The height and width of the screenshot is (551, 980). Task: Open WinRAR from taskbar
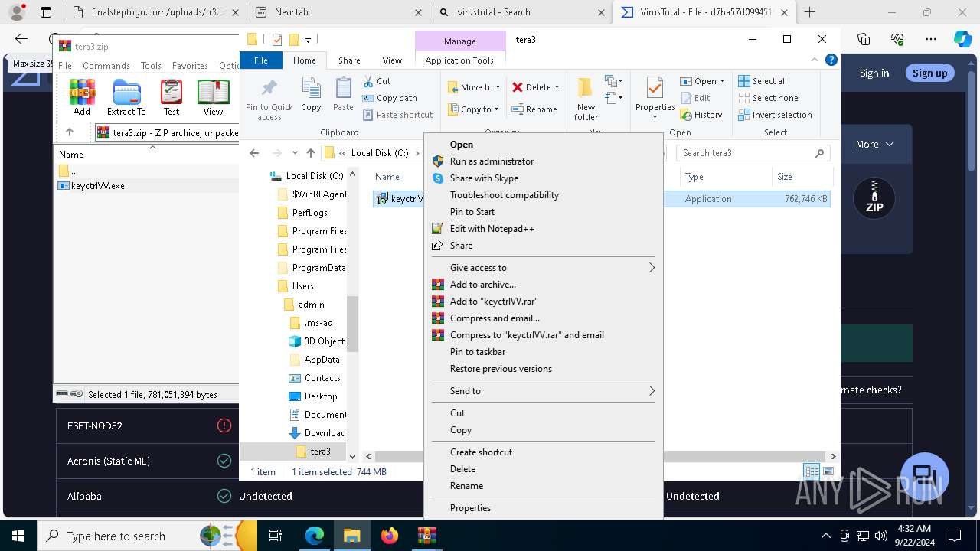tap(426, 536)
